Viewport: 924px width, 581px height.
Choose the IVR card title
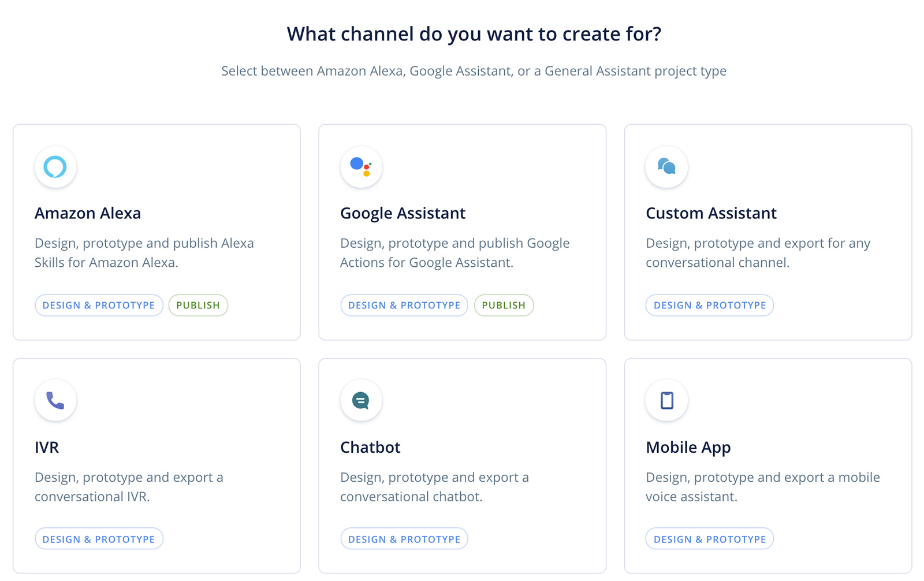(x=47, y=447)
